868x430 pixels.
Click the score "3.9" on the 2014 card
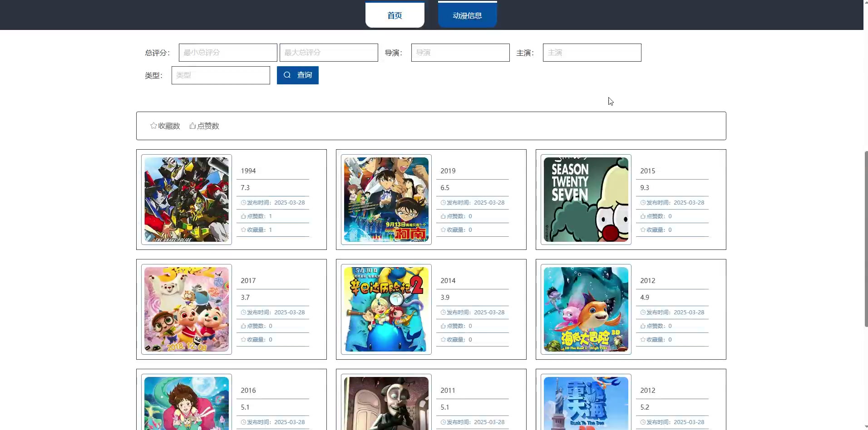(x=445, y=298)
